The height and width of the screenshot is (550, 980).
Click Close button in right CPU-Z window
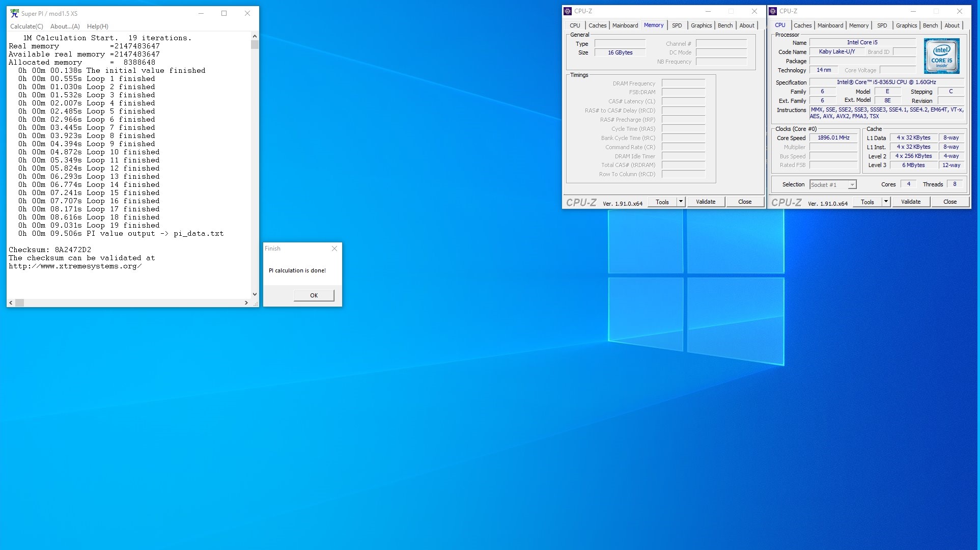(x=950, y=202)
